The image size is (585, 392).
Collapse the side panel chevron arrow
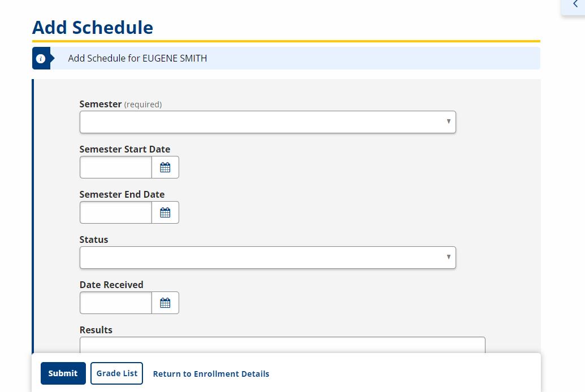click(x=575, y=4)
